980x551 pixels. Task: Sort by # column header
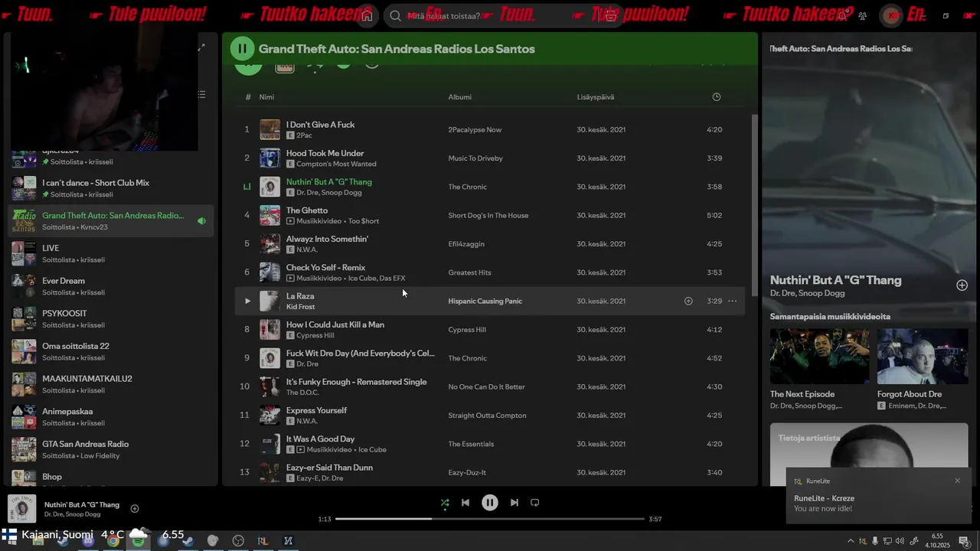coord(248,97)
